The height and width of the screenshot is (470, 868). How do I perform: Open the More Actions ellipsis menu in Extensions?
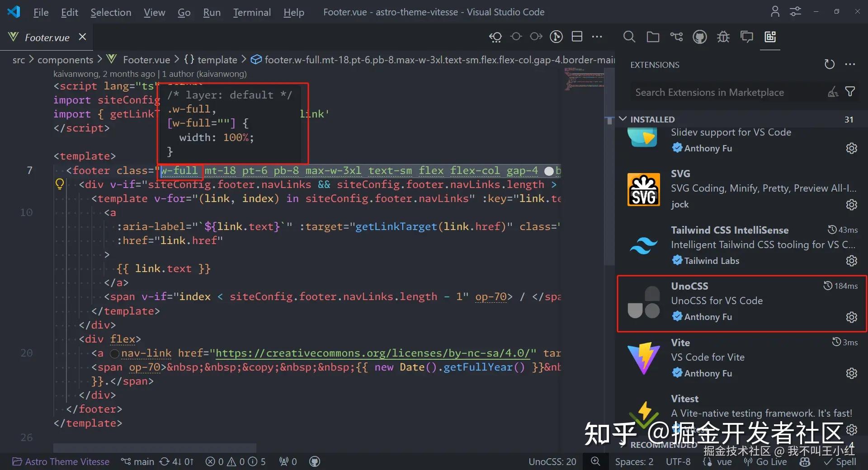click(851, 64)
